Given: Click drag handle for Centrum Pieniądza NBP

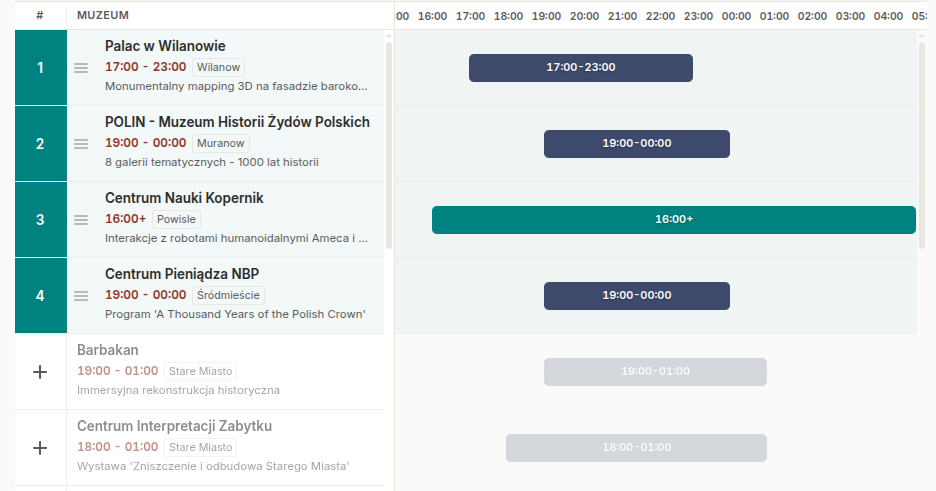Looking at the screenshot, I should (x=82, y=296).
